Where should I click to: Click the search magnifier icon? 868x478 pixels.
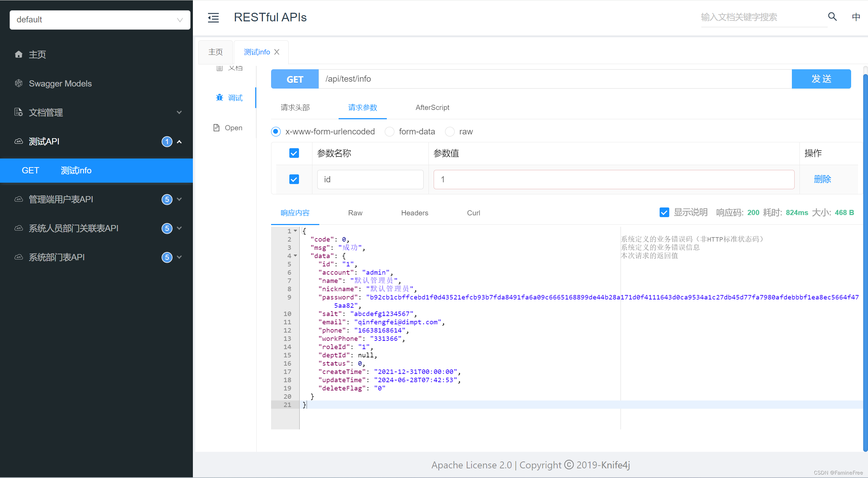pos(832,17)
